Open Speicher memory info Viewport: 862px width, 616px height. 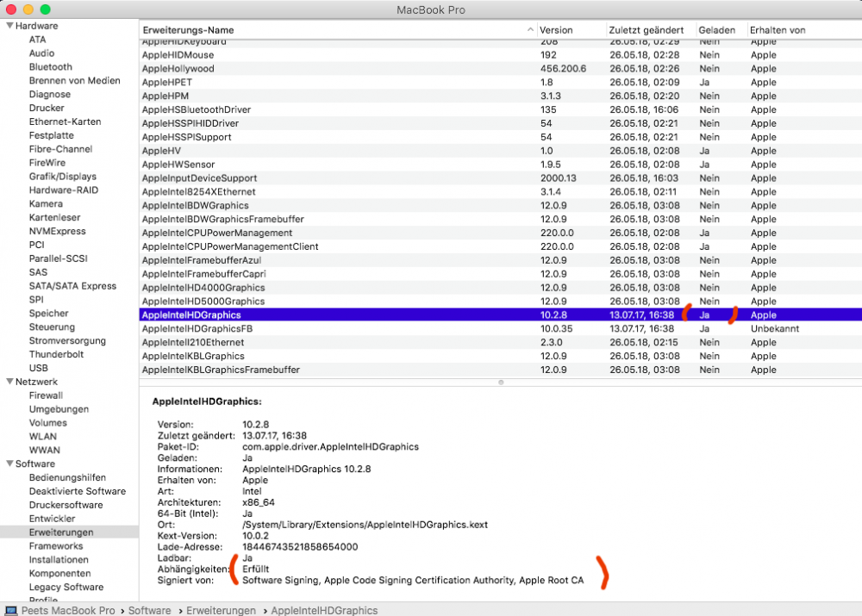click(x=48, y=314)
